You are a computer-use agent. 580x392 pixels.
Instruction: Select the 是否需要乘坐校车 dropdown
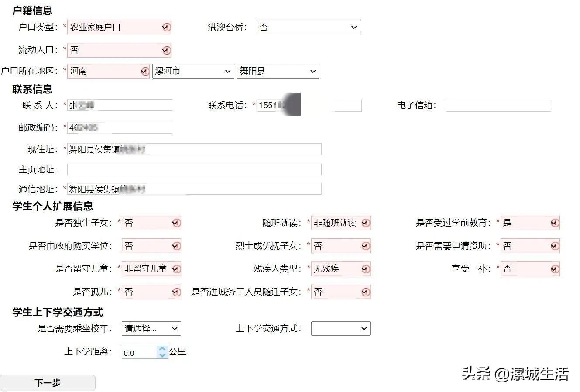click(151, 329)
